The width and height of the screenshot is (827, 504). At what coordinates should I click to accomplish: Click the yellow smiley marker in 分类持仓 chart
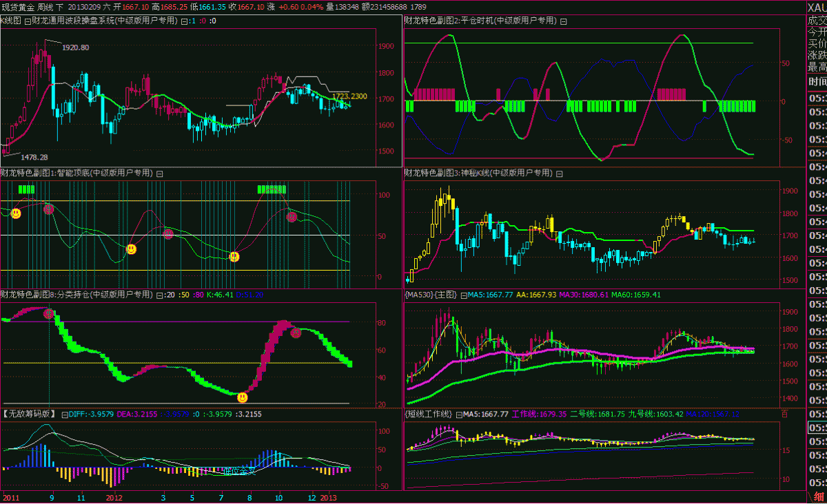point(242,397)
